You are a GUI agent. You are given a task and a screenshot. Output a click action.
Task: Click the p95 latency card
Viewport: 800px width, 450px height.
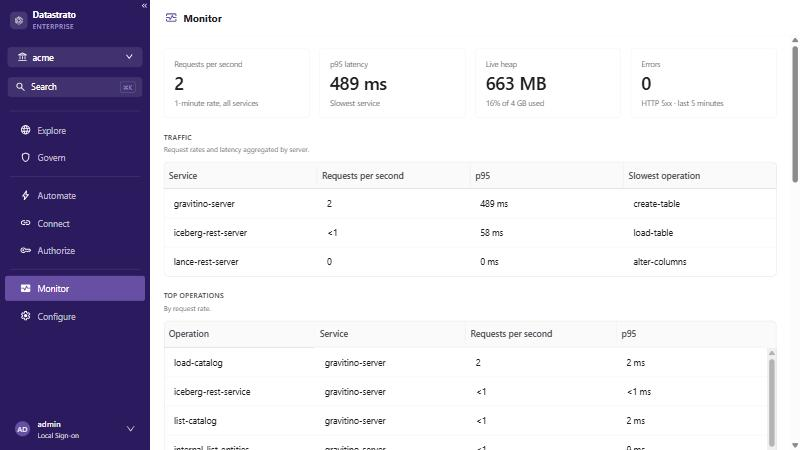392,83
